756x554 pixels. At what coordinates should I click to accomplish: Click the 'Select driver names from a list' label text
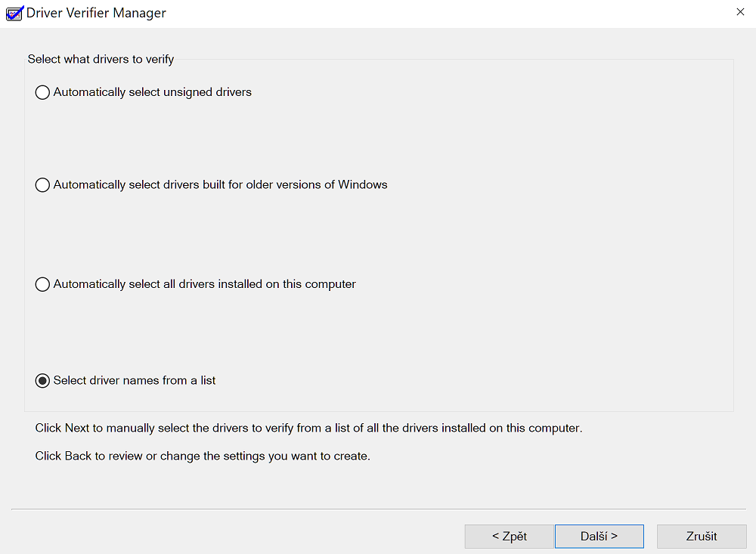pyautogui.click(x=135, y=380)
